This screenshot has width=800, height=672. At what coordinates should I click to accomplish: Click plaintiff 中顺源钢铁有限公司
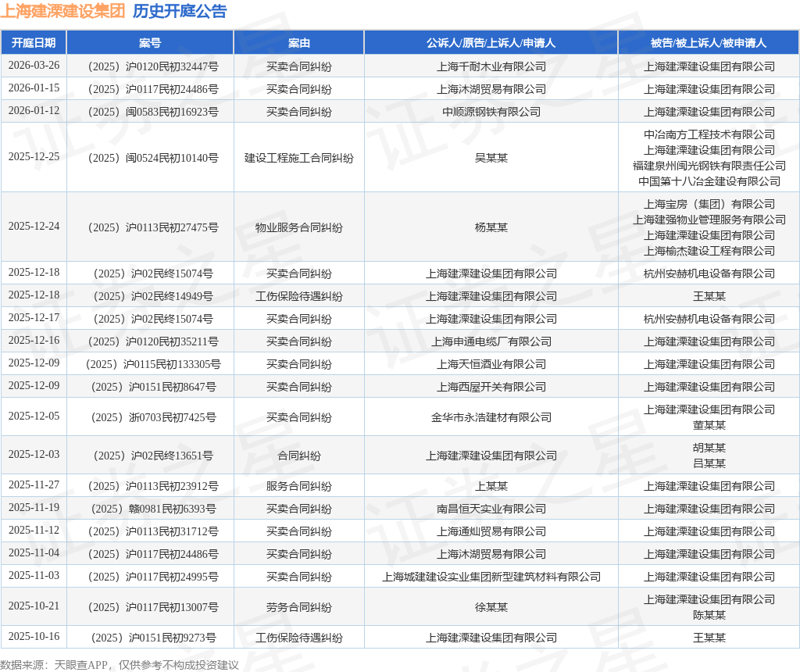[x=491, y=112]
